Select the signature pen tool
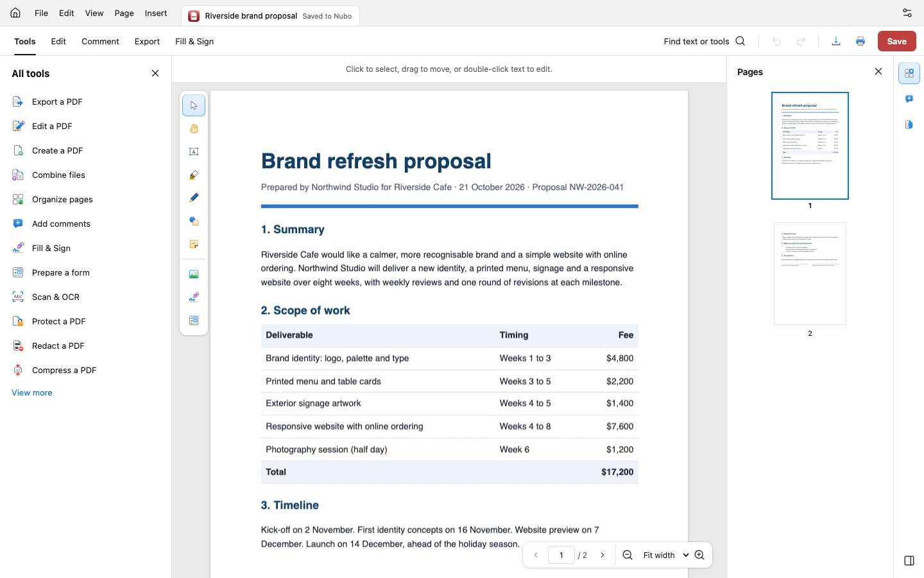 (x=194, y=297)
